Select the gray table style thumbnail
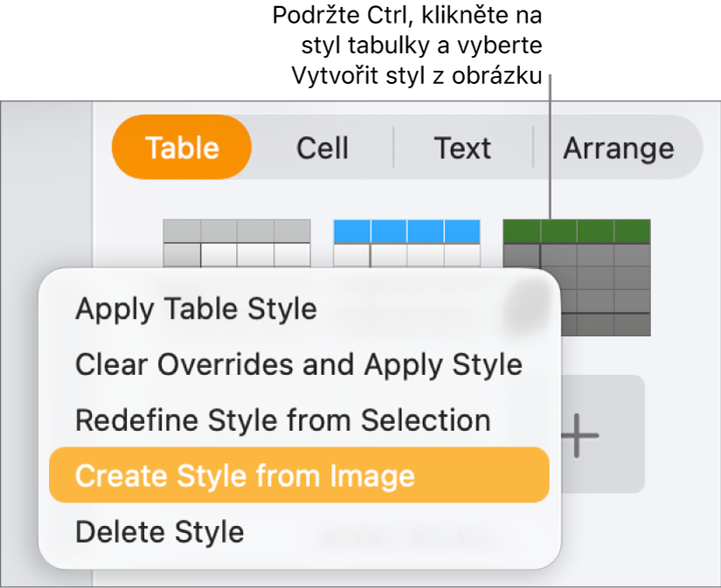Image resolution: width=721 pixels, height=588 pixels. click(x=236, y=245)
